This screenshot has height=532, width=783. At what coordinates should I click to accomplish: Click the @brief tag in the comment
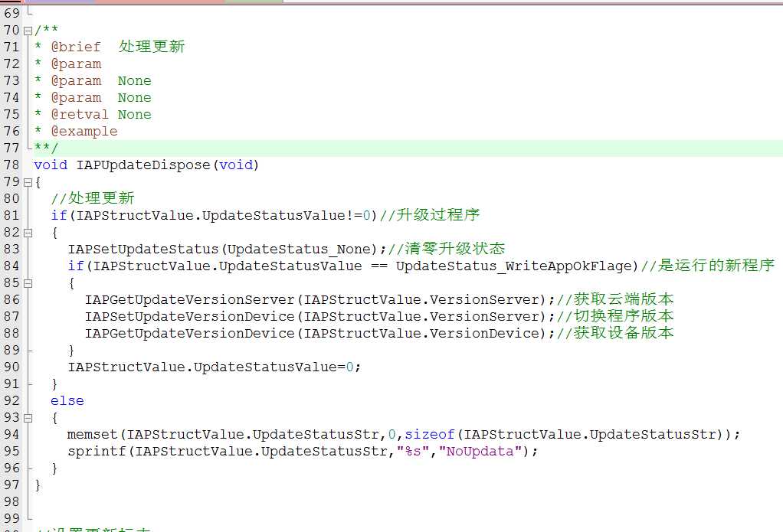pyautogui.click(x=76, y=47)
